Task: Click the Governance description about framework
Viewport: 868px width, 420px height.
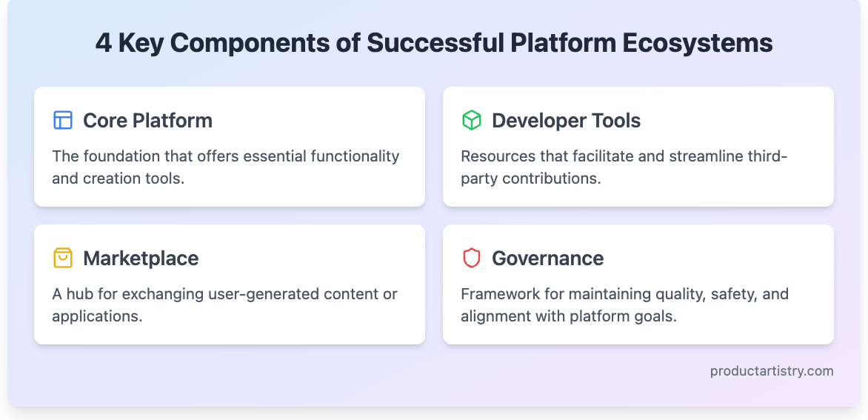Action: click(x=624, y=305)
